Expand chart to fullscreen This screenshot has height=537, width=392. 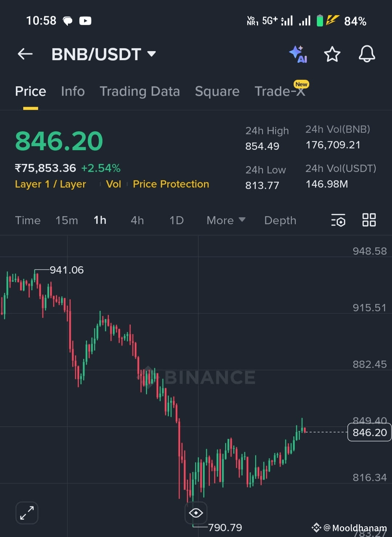point(27,513)
